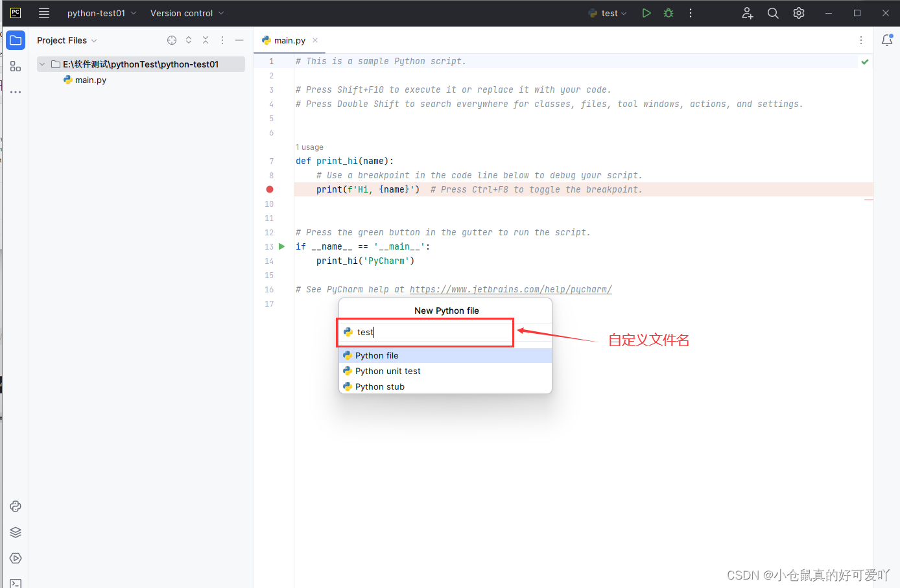Collapse all items in Project panel

coord(206,40)
